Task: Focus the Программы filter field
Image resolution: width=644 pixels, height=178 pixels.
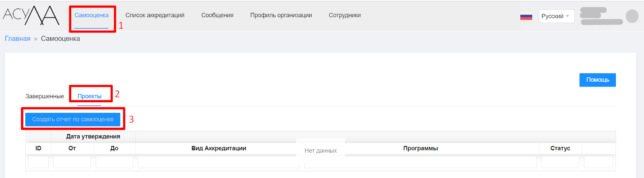Action: click(421, 162)
